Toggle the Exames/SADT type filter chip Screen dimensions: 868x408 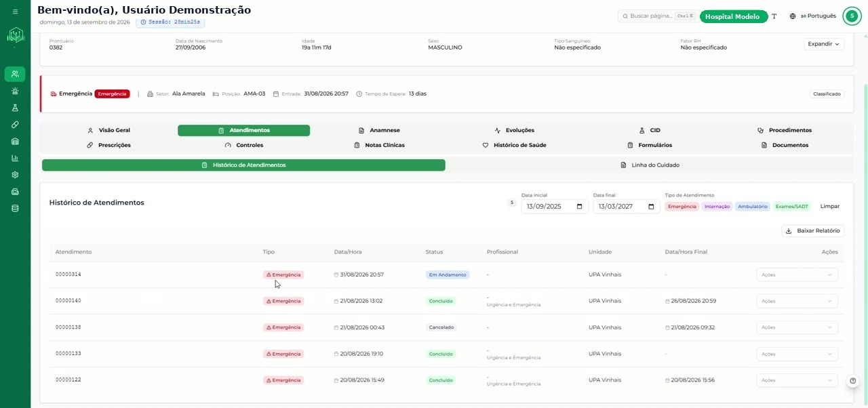click(x=792, y=207)
